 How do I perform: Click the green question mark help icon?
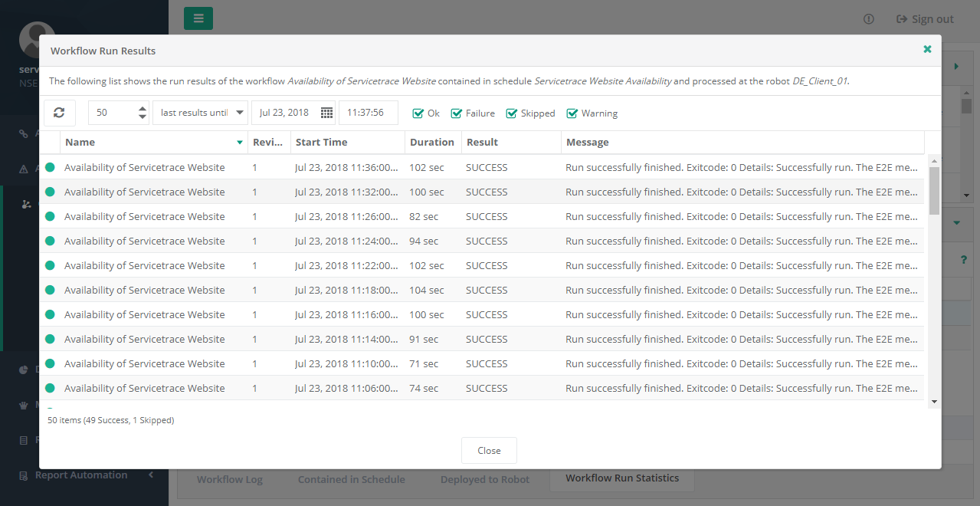click(964, 261)
